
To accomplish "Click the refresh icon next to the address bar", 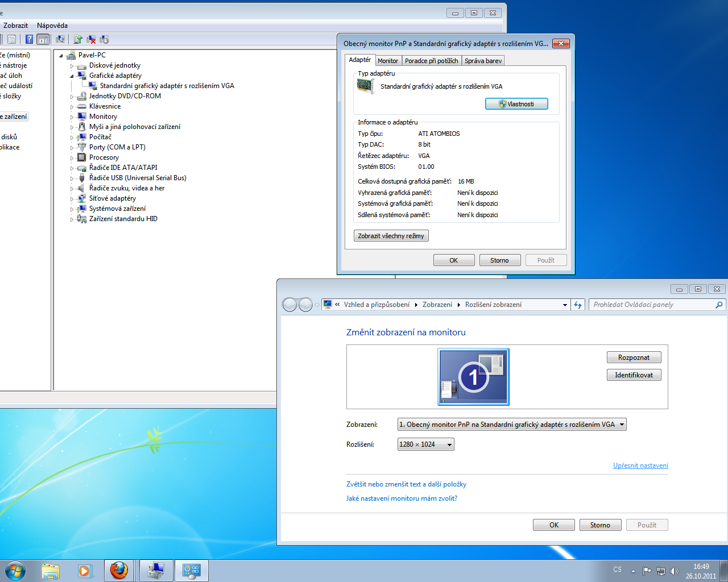I will pyautogui.click(x=578, y=305).
